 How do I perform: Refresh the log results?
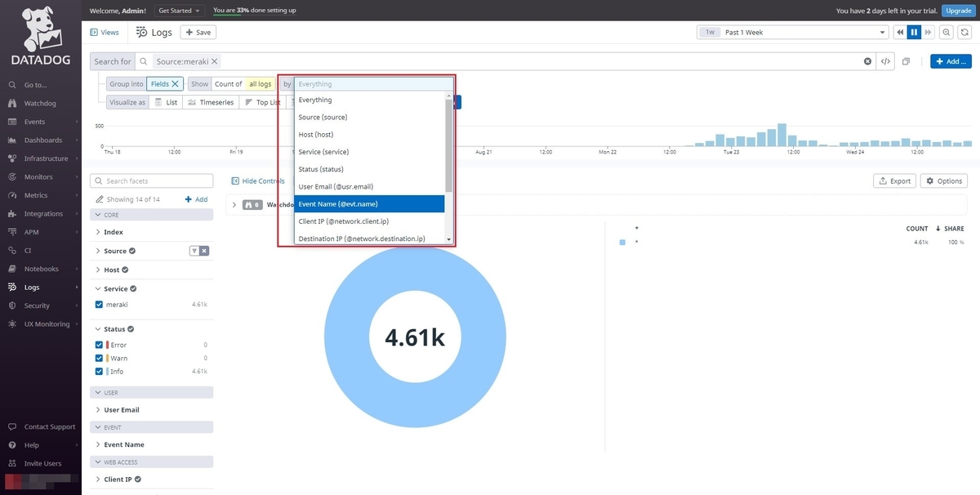964,32
